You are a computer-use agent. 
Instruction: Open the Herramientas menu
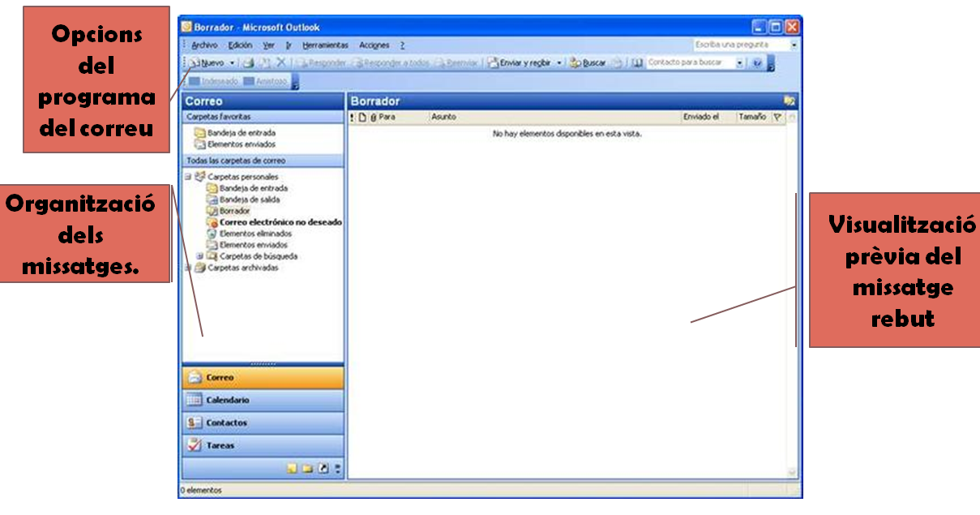point(325,45)
